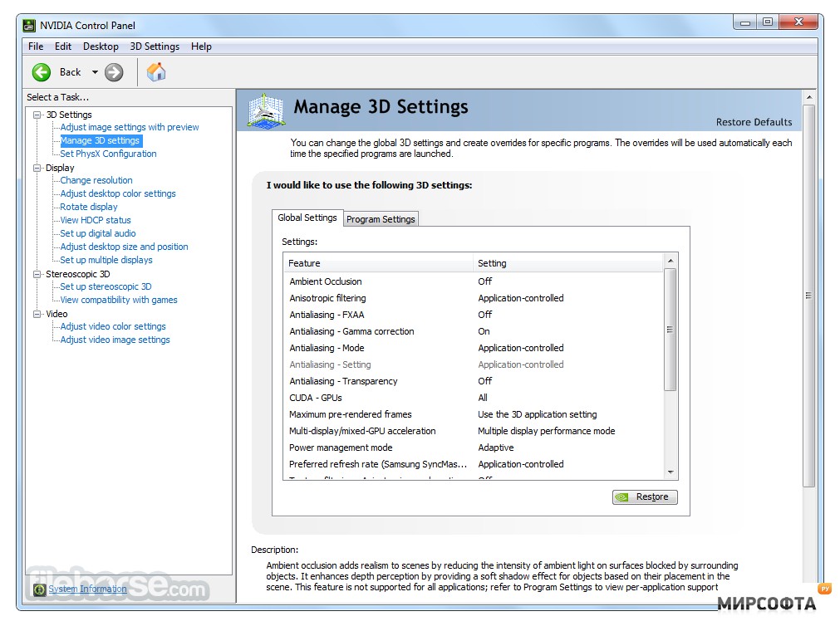
Task: Select Maximum pre-rendered frames row
Action: pos(474,414)
